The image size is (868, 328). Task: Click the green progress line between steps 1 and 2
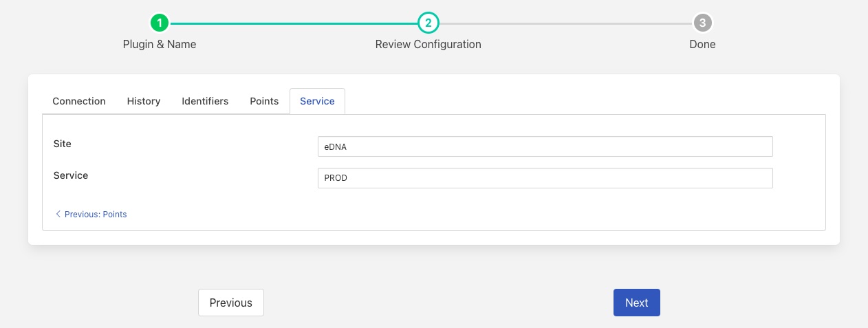294,23
